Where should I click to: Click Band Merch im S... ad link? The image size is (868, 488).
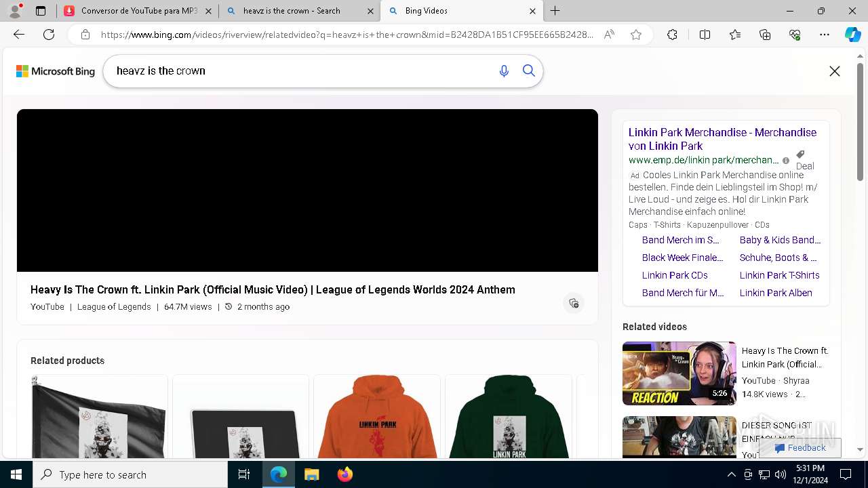tap(681, 240)
